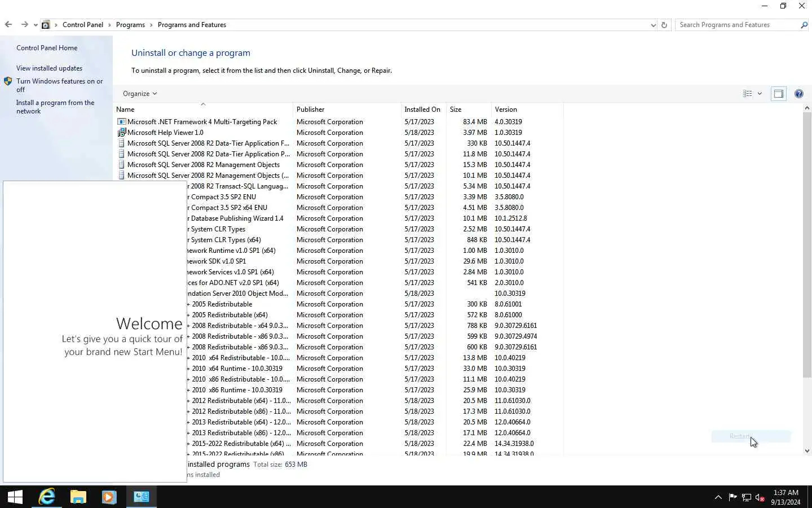The height and width of the screenshot is (508, 812).
Task: Click the list scroll down arrow
Action: click(x=807, y=451)
